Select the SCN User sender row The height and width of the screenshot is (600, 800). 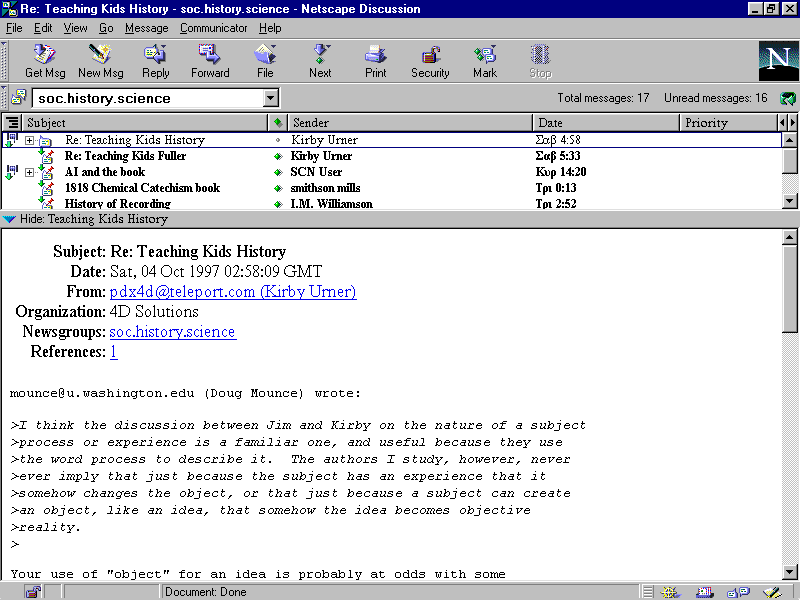pos(316,172)
